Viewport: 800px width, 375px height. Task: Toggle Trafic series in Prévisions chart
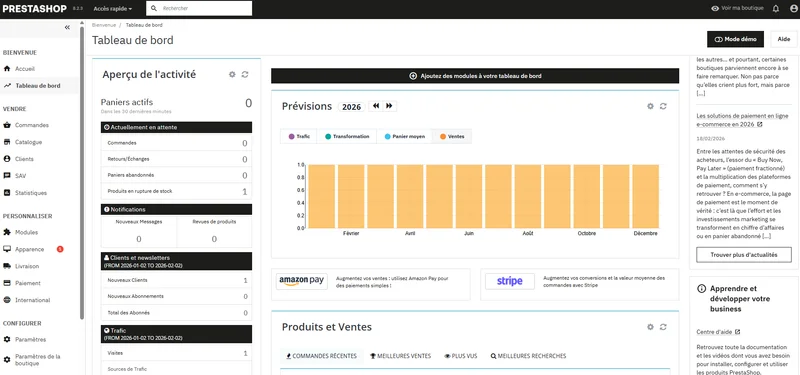(299, 136)
